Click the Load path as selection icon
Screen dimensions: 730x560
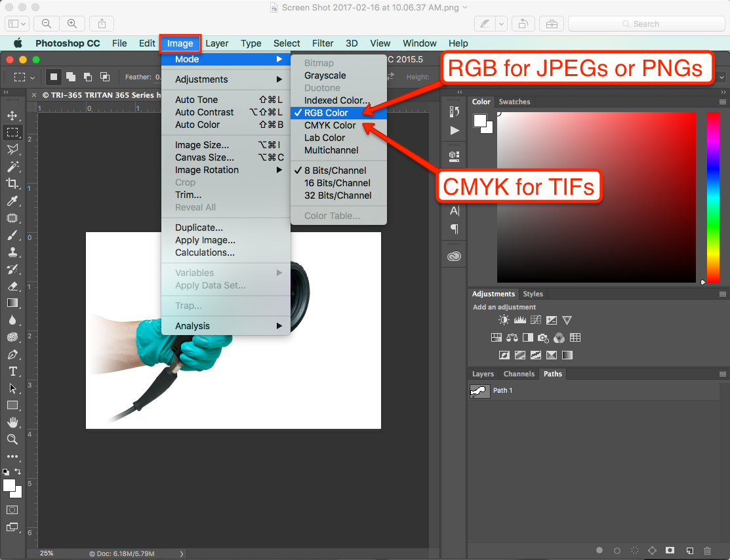[x=634, y=551]
